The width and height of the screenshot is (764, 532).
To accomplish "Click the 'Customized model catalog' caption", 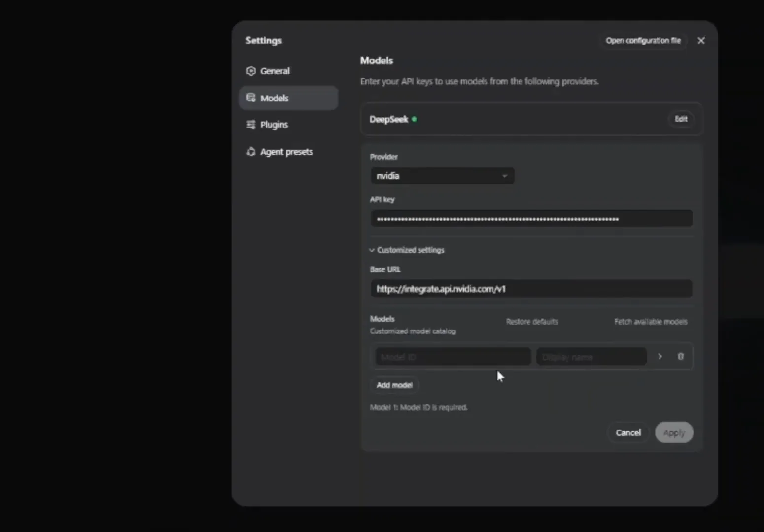I will coord(413,331).
